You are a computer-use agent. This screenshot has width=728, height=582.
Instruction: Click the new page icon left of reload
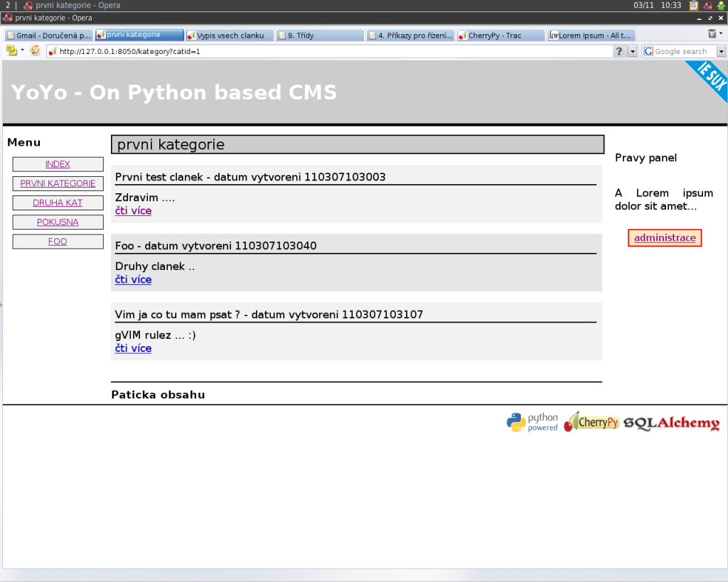11,50
